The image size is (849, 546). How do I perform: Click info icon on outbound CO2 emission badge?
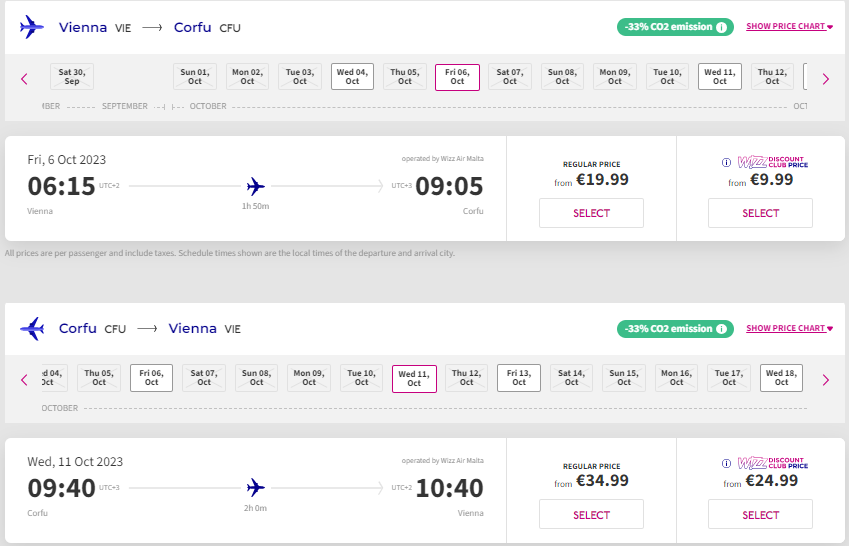point(721,27)
